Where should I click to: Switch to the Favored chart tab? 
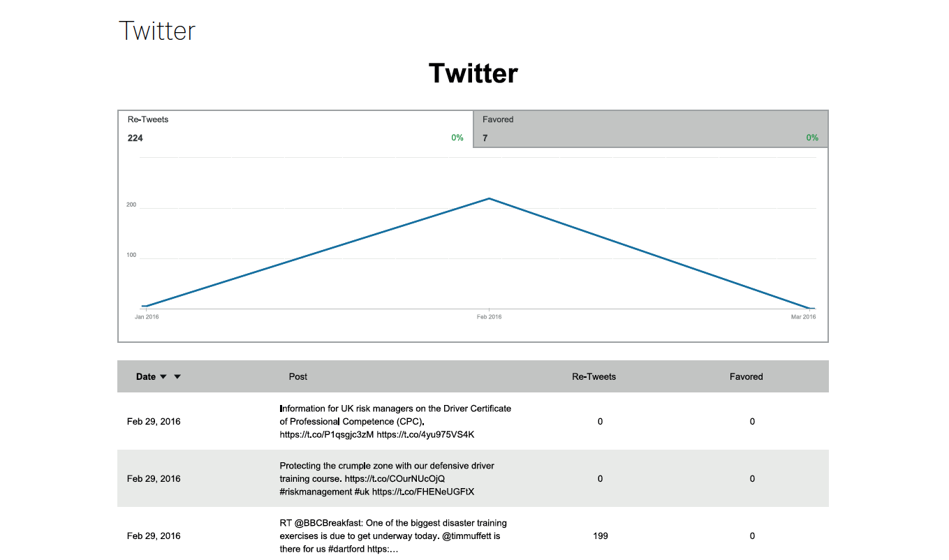pos(651,129)
